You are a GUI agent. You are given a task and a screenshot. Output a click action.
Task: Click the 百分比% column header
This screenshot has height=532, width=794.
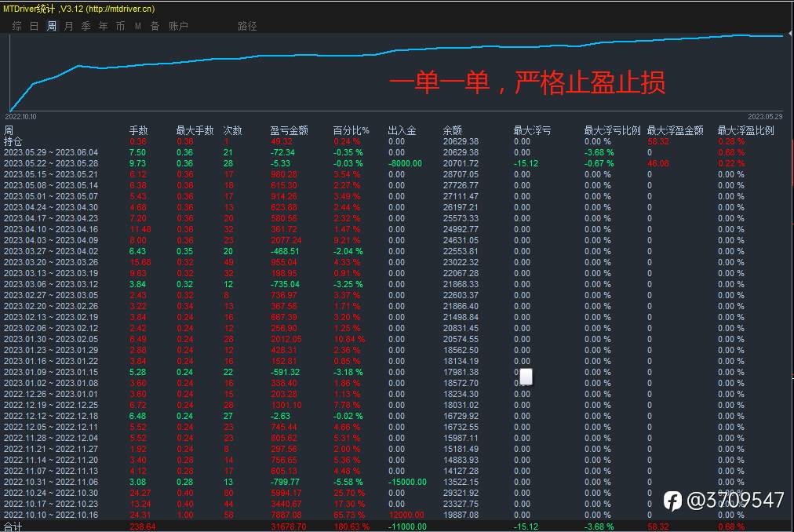point(351,130)
